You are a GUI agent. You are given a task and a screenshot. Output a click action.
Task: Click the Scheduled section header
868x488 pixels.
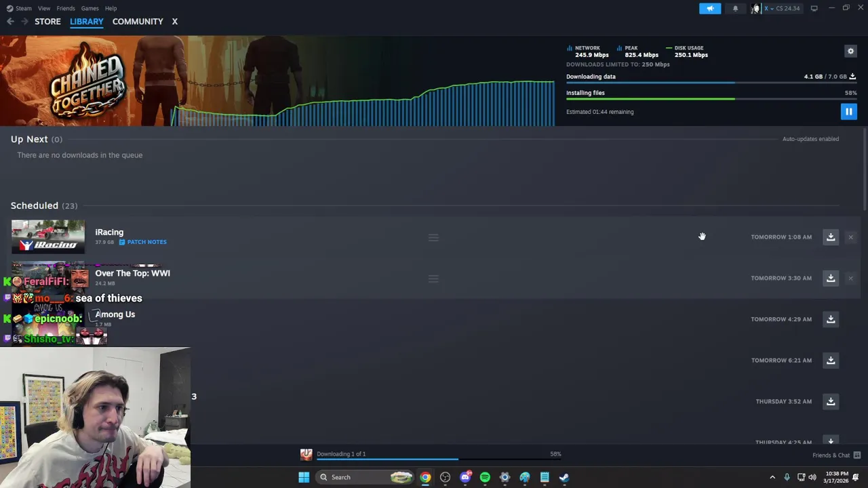(x=44, y=205)
